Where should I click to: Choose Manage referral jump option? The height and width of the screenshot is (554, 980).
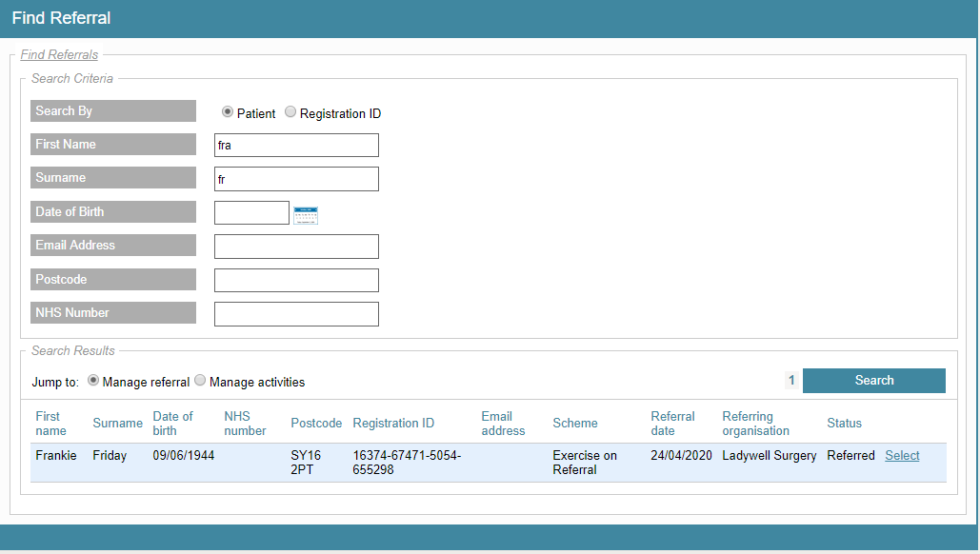pos(93,381)
